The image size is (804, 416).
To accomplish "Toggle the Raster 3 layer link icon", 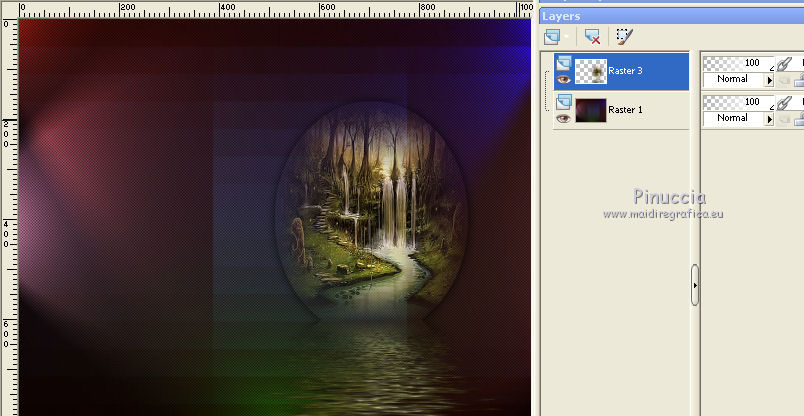I will pos(783,64).
